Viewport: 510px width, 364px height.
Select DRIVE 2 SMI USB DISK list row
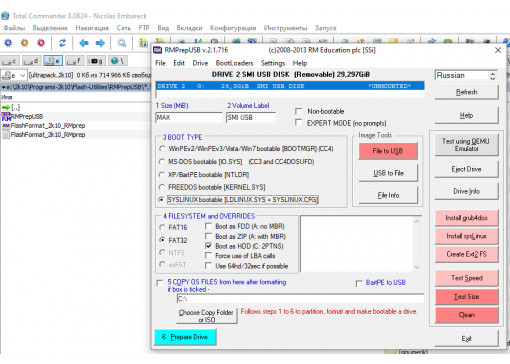290,86
